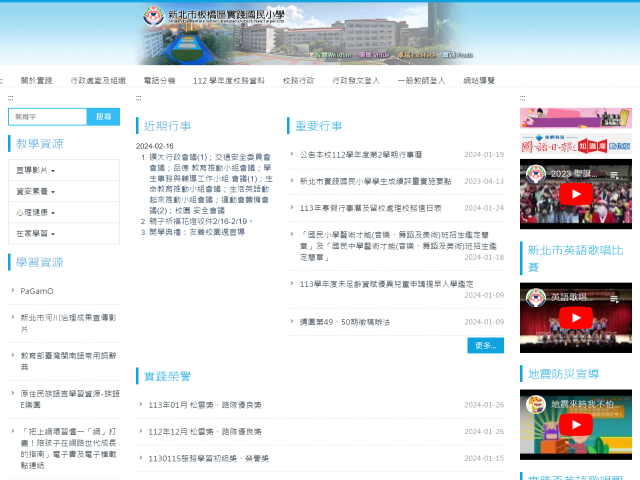Click the 更多... button under 重要行事
640x480 pixels.
pos(485,345)
